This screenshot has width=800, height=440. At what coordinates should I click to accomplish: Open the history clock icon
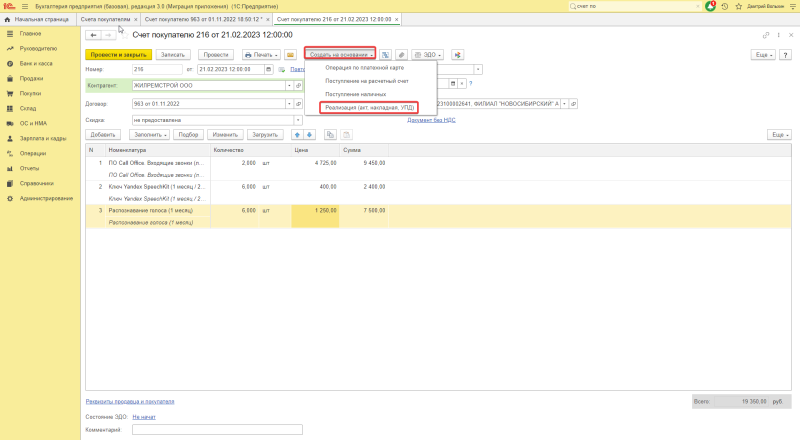724,6
